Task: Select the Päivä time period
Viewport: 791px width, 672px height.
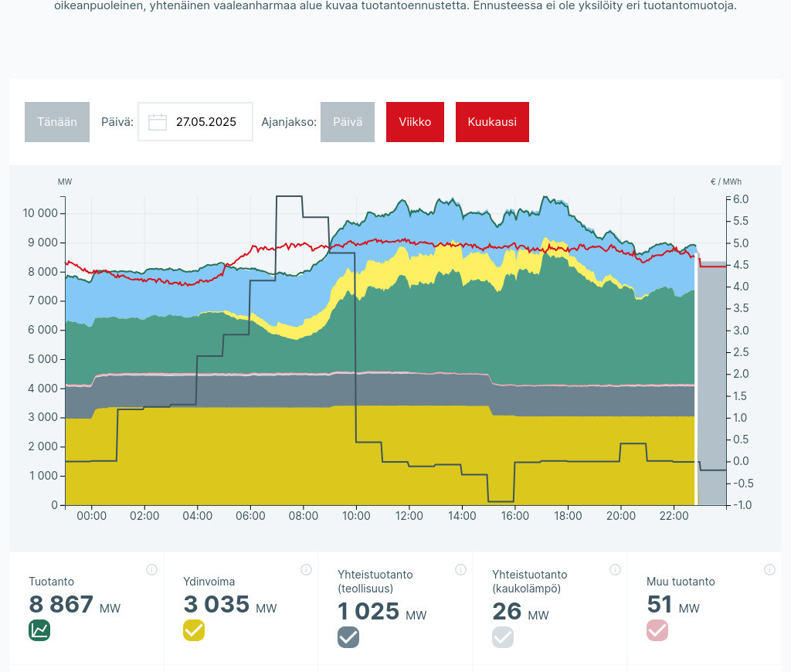Action: click(x=348, y=122)
